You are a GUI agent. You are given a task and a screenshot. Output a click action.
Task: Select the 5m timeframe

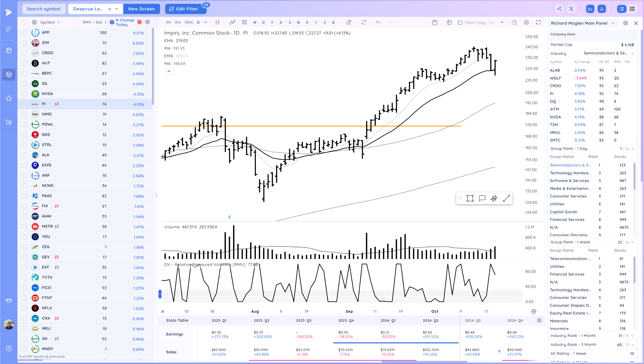178,23
